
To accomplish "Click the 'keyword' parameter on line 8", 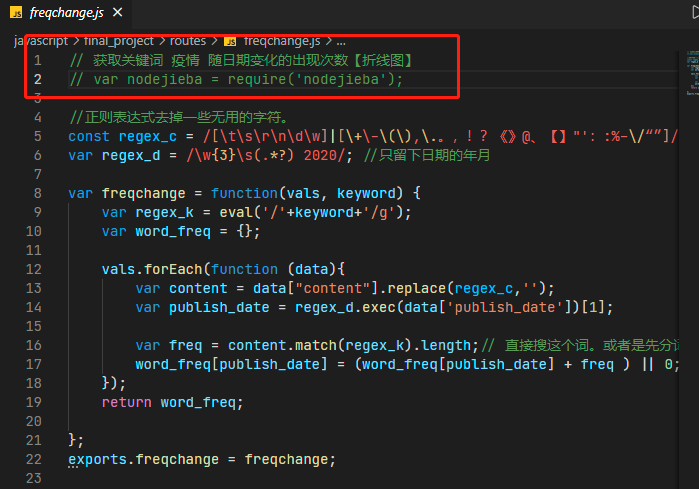I will click(x=366, y=193).
